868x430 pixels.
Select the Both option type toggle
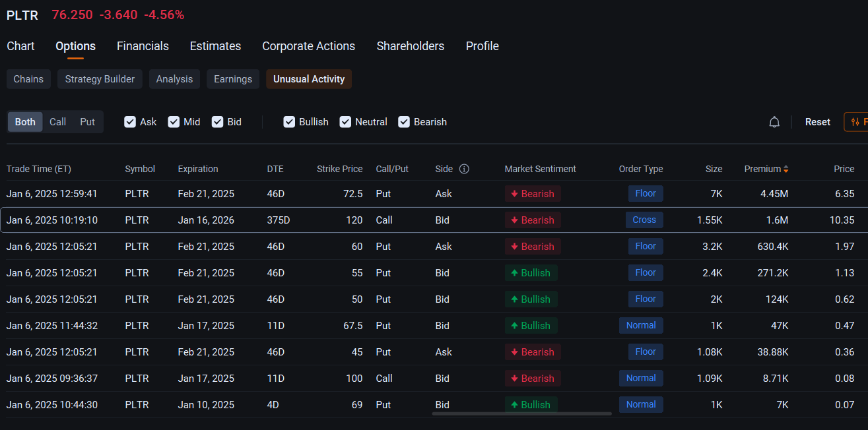pyautogui.click(x=25, y=122)
